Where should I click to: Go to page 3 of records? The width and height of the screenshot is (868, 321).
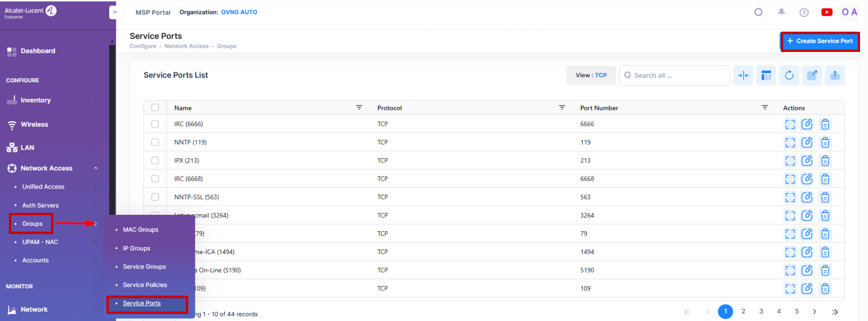tap(761, 312)
